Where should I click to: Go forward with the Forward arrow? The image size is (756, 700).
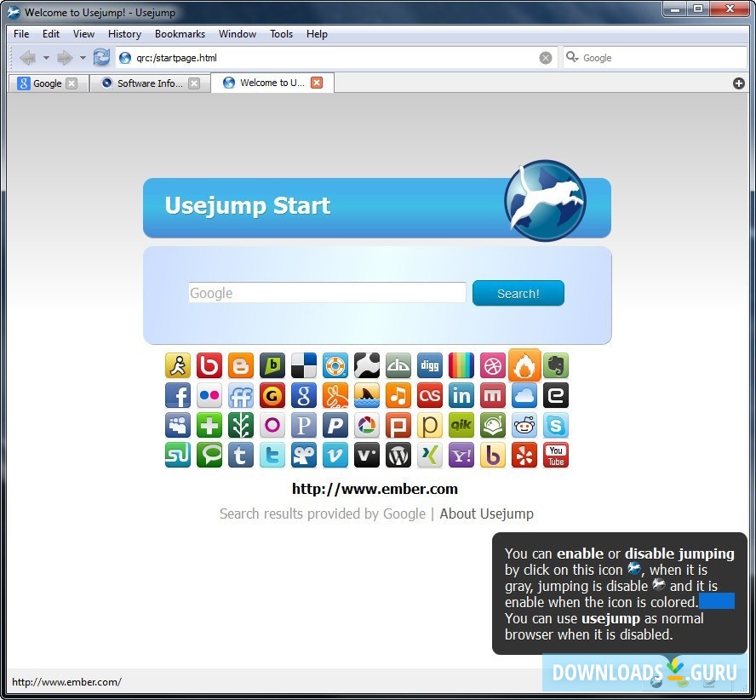point(65,58)
